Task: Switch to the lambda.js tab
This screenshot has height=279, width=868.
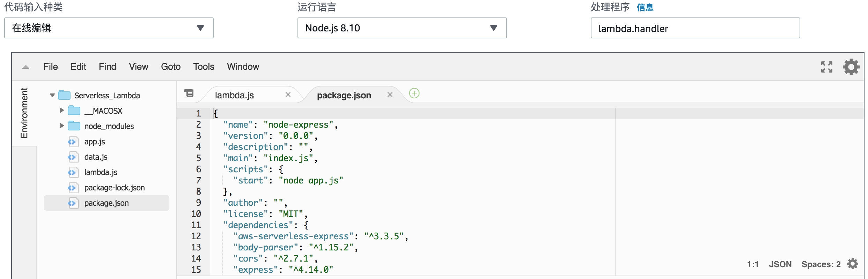Action: point(234,95)
